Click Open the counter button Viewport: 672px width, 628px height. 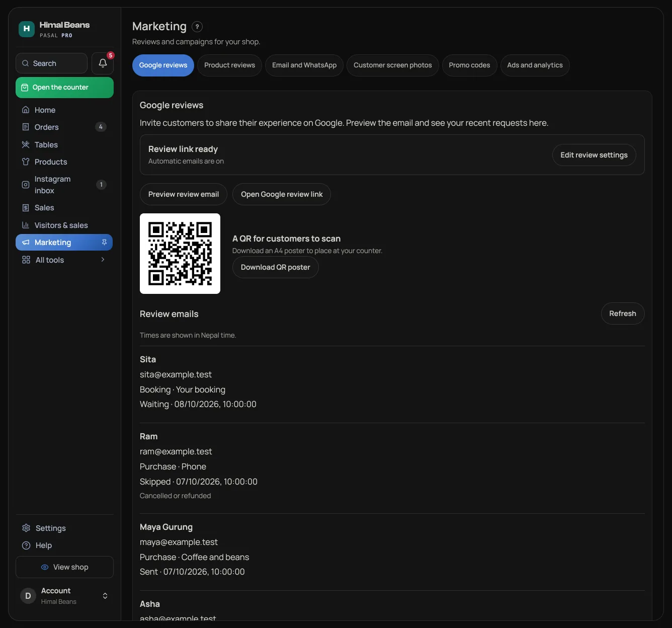[x=64, y=88]
